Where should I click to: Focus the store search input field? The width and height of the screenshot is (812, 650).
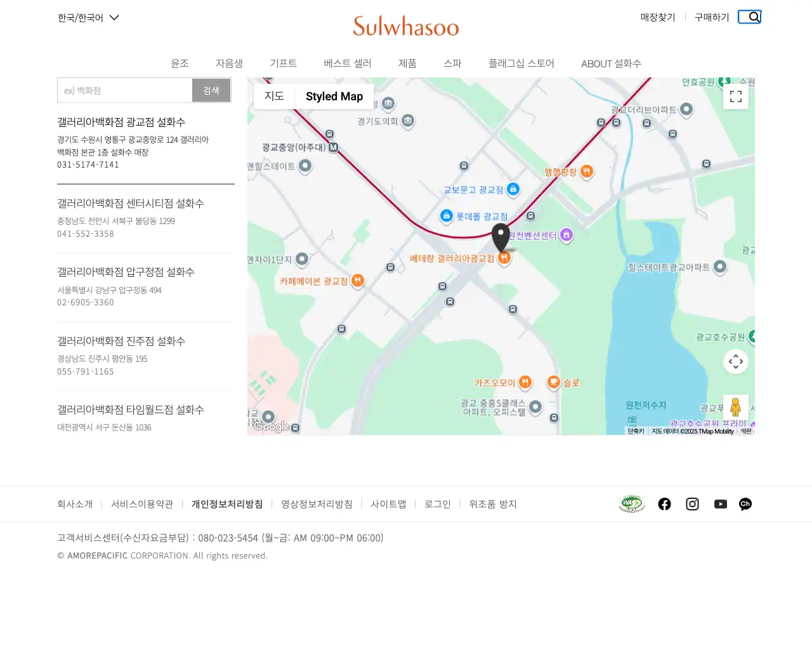point(125,90)
